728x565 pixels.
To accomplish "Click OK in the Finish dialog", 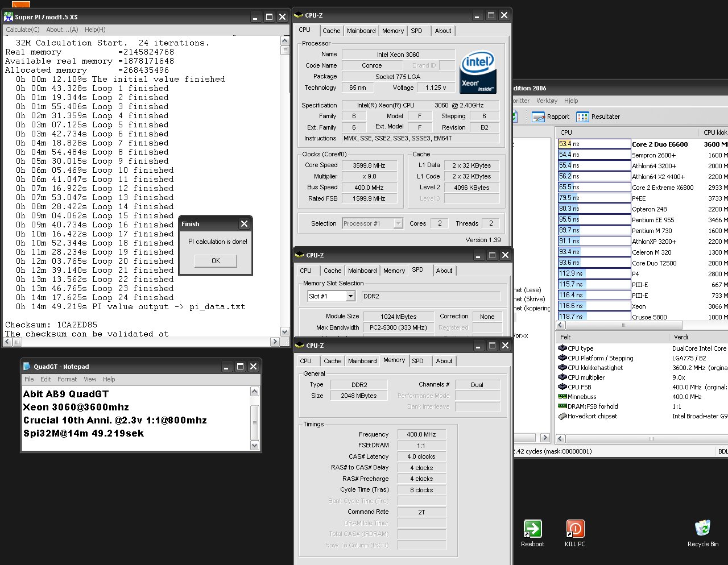I will tap(216, 261).
